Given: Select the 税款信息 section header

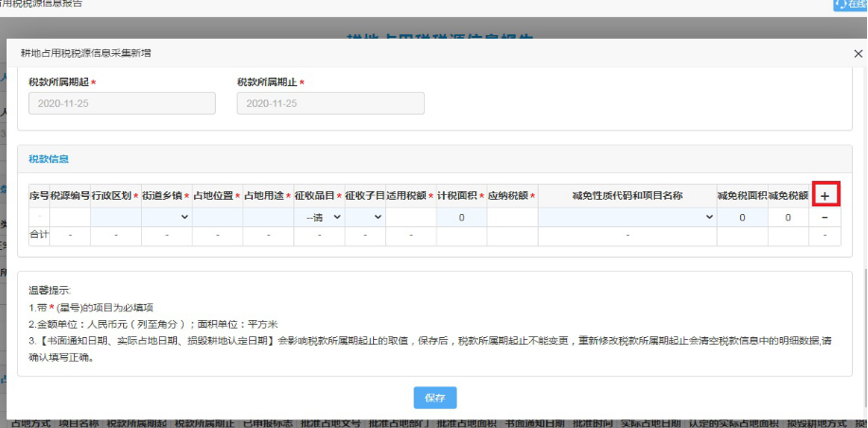Looking at the screenshot, I should 48,159.
